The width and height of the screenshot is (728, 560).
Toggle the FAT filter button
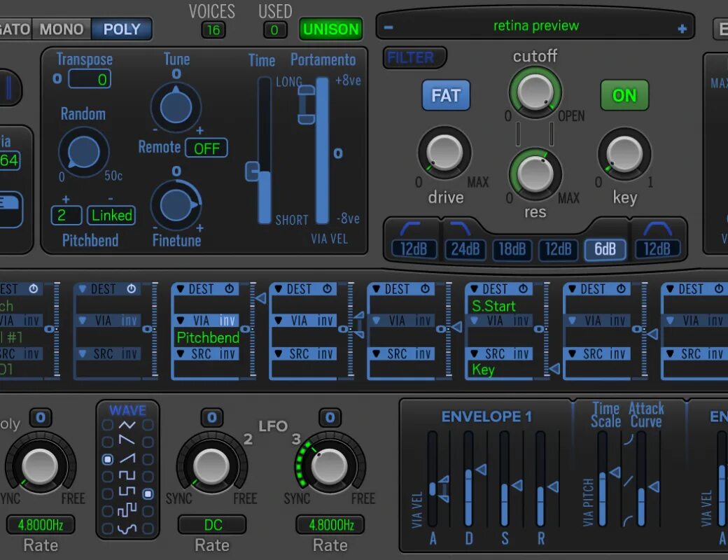pyautogui.click(x=446, y=95)
